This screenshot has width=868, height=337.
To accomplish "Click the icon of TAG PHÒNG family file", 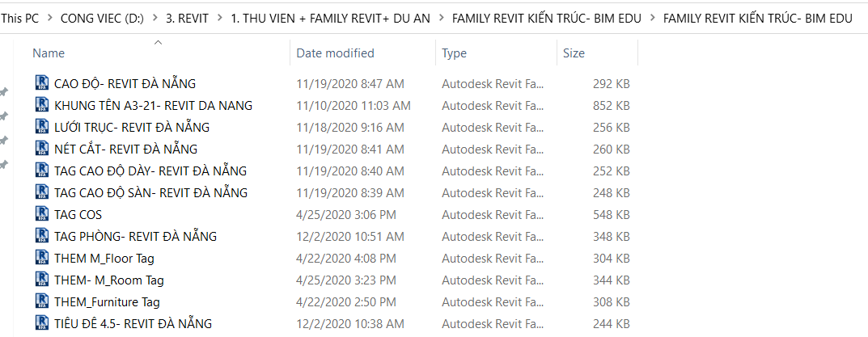I will click(x=42, y=236).
